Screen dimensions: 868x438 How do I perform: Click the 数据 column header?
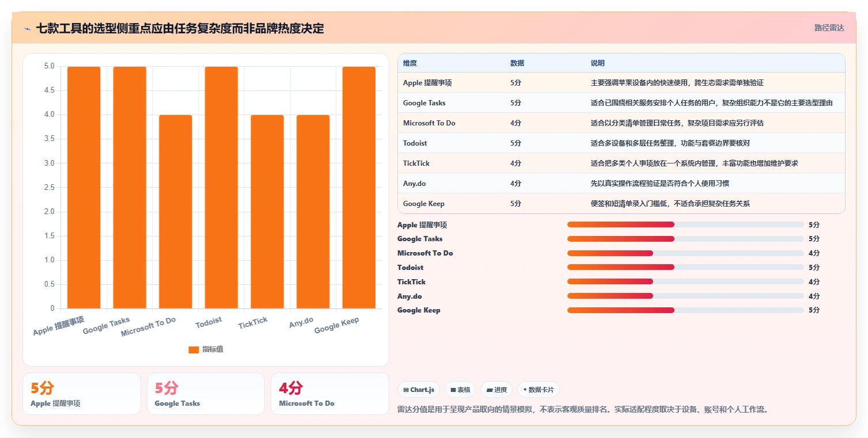(x=517, y=63)
